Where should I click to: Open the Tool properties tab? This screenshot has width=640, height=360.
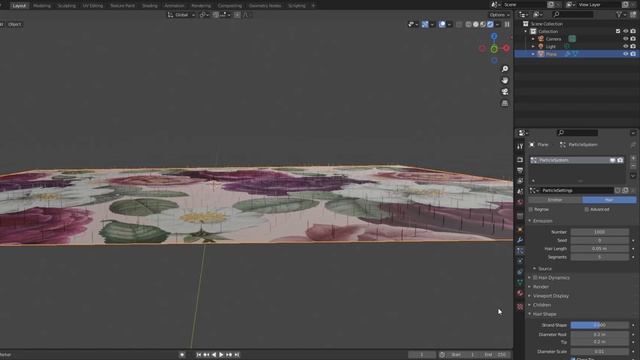click(x=520, y=147)
